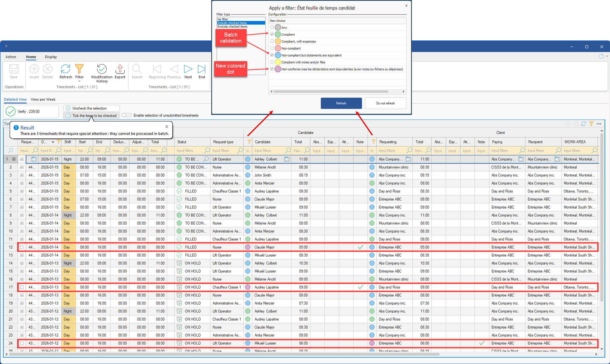
Task: Open help question mark icon
Action: click(601, 56)
